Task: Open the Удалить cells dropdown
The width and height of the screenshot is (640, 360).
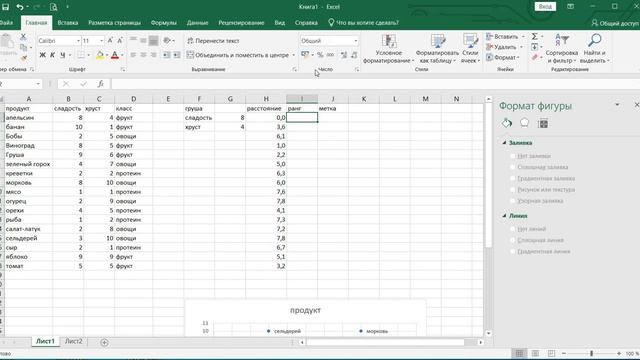Action: 521,47
